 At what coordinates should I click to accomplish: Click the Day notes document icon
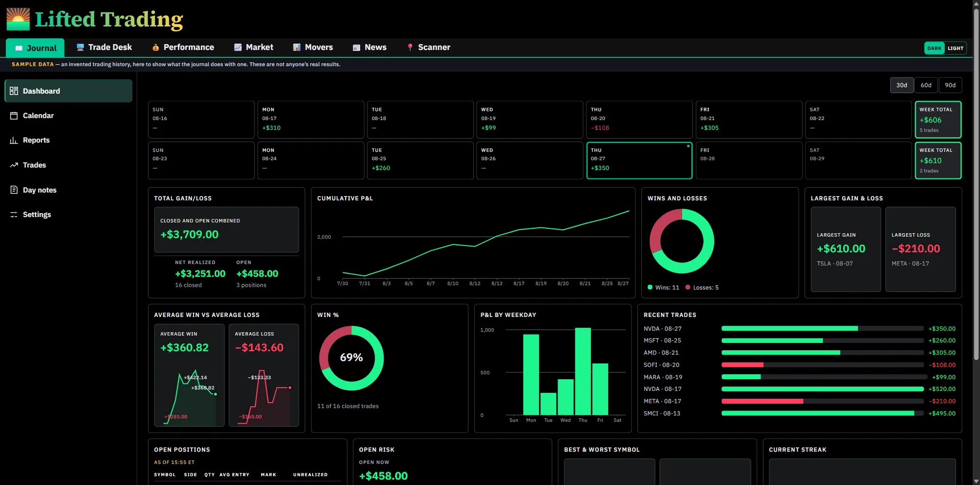[14, 190]
